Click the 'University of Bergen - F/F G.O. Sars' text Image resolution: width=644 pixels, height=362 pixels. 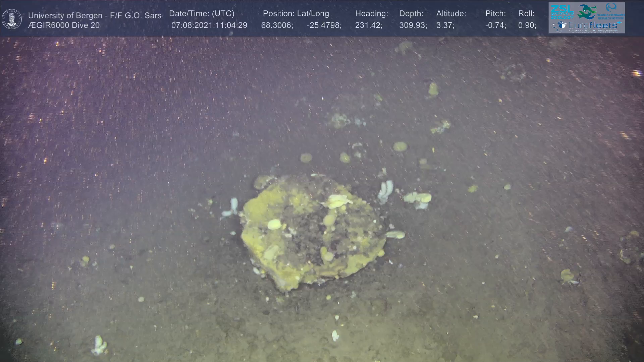tap(95, 15)
